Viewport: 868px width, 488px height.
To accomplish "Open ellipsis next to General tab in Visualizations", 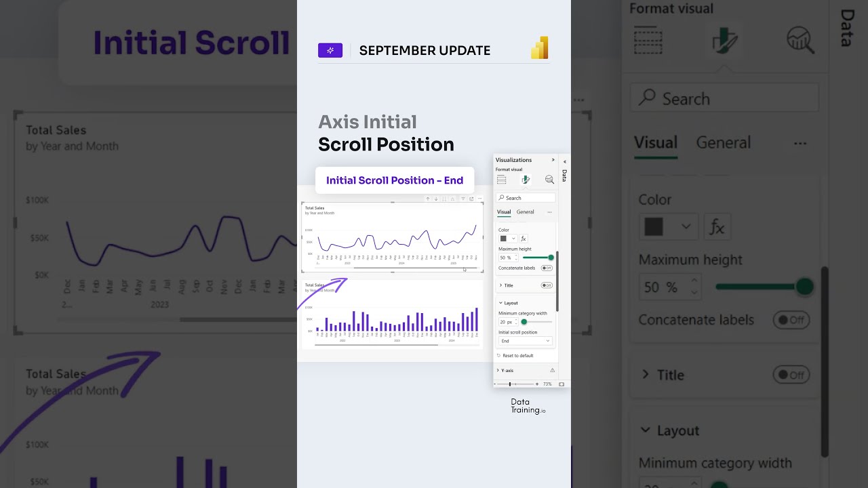I will [549, 212].
